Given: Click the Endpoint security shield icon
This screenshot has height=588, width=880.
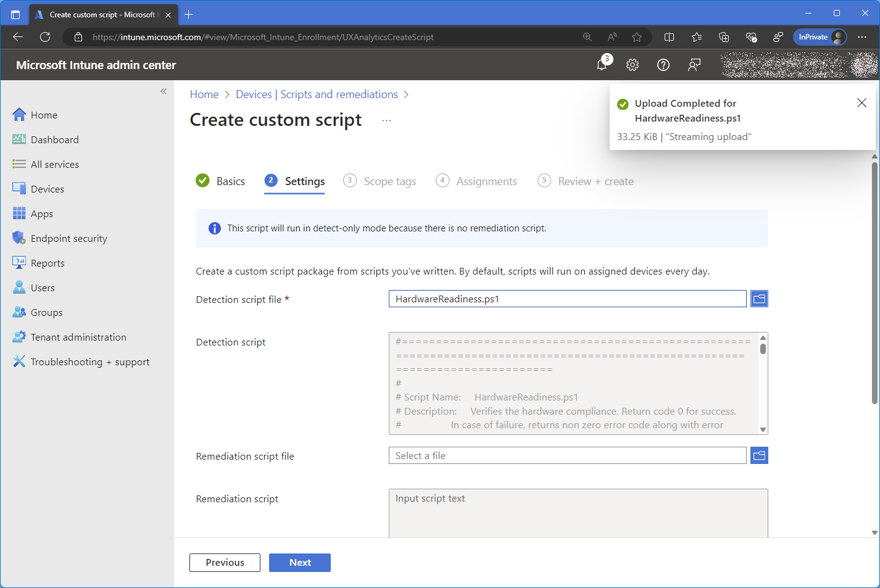Looking at the screenshot, I should tap(19, 238).
